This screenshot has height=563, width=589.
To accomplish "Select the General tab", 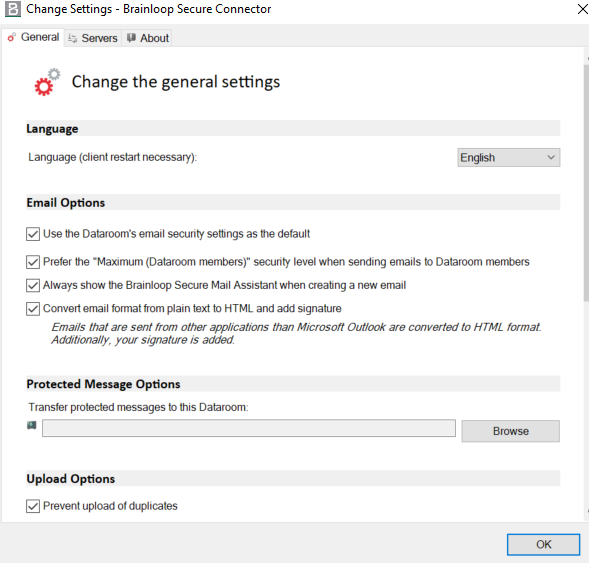I will [x=33, y=37].
